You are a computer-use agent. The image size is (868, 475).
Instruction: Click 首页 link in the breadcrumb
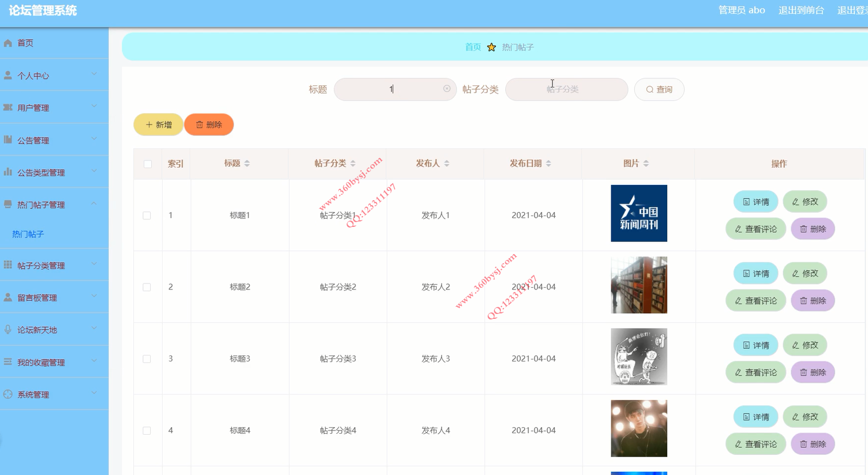tap(473, 47)
